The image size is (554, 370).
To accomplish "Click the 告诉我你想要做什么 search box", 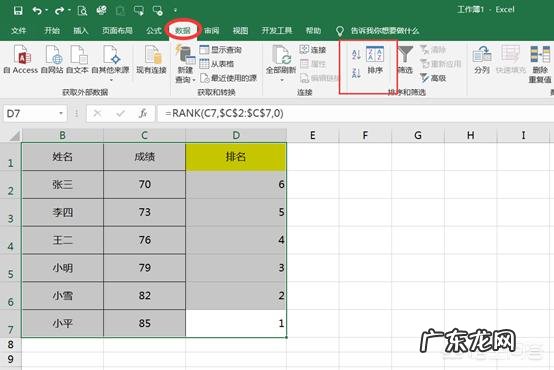I will (384, 31).
